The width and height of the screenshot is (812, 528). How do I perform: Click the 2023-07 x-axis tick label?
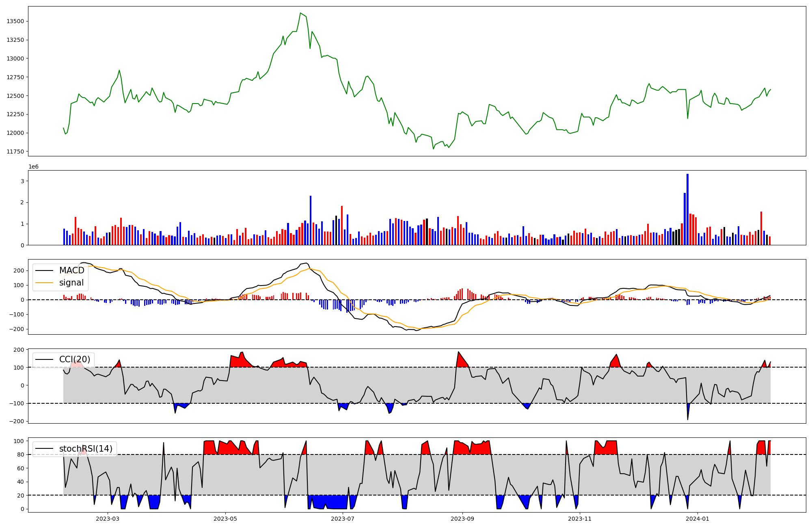tap(343, 519)
